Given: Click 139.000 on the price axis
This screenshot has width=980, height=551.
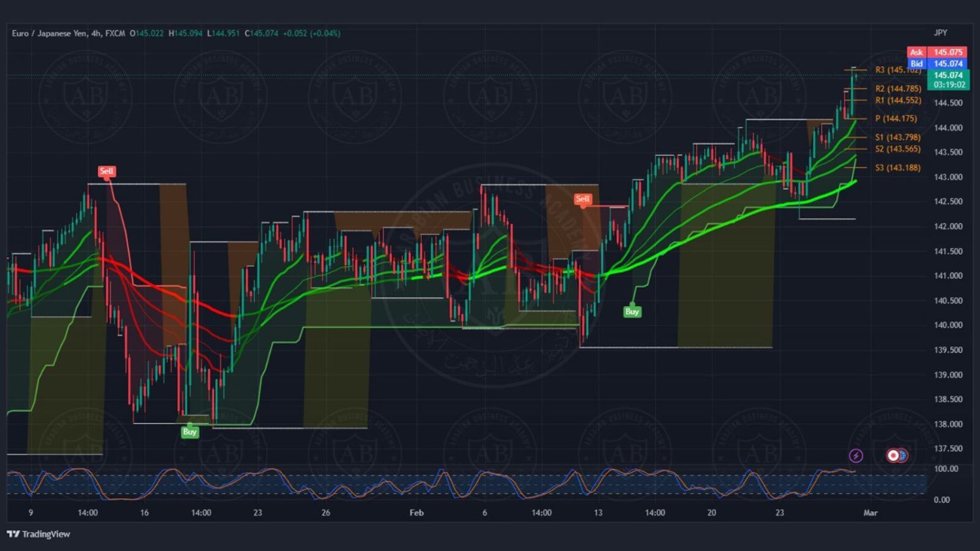Looking at the screenshot, I should 948,375.
